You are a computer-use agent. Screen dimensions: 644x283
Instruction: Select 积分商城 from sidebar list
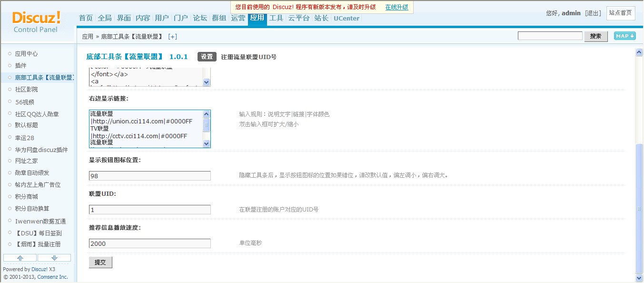point(26,197)
